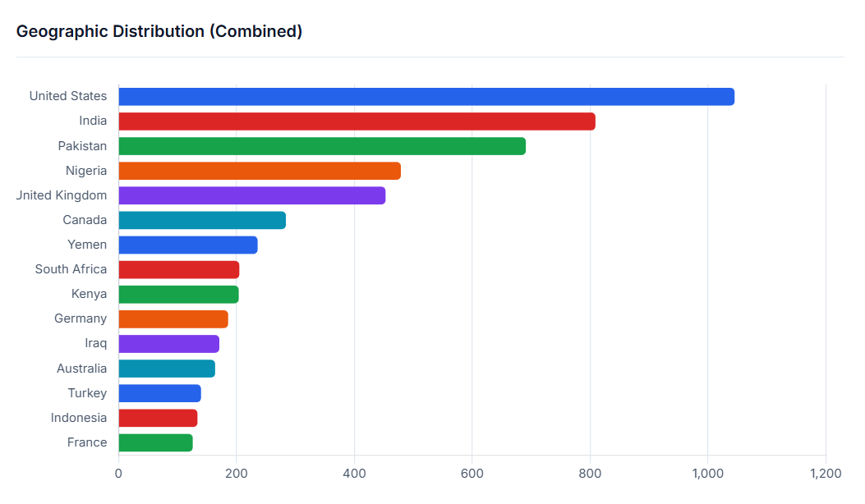The height and width of the screenshot is (504, 865).
Task: Click the United States bar
Action: click(426, 97)
